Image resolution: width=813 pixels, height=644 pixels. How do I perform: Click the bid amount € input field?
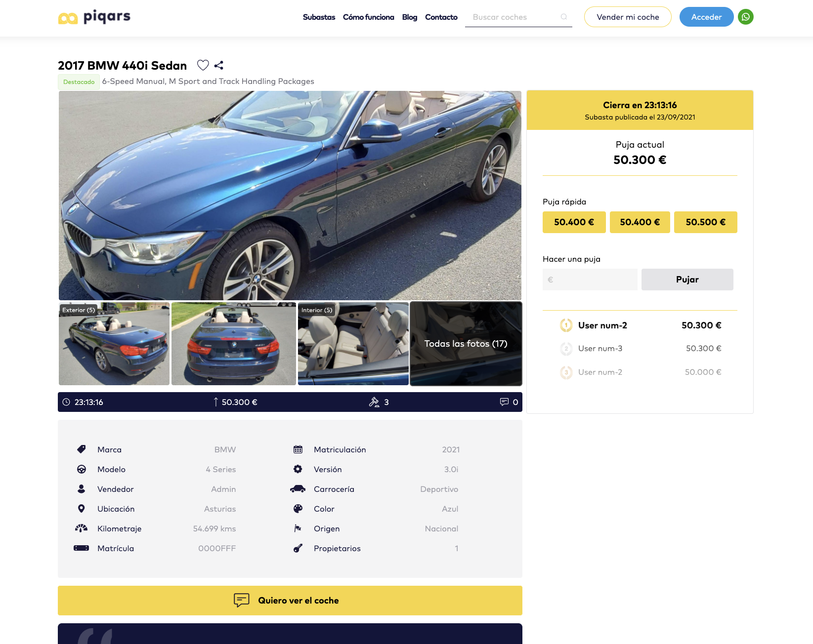[x=590, y=280]
